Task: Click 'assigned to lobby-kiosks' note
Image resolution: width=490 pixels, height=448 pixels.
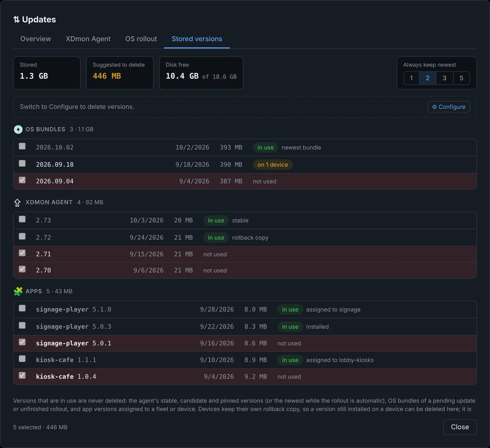Action: 340,360
